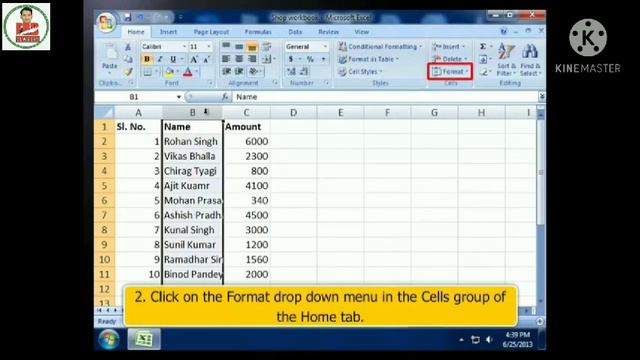Click Delete in Cells group
Viewport: 640px width, 360px height.
[x=449, y=59]
